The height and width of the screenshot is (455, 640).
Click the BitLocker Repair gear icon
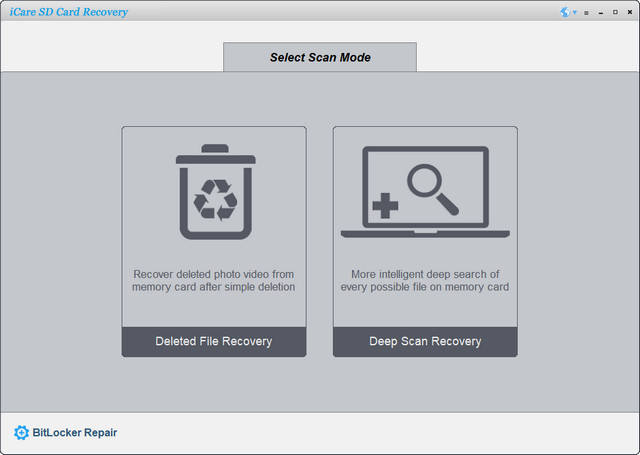(21, 433)
